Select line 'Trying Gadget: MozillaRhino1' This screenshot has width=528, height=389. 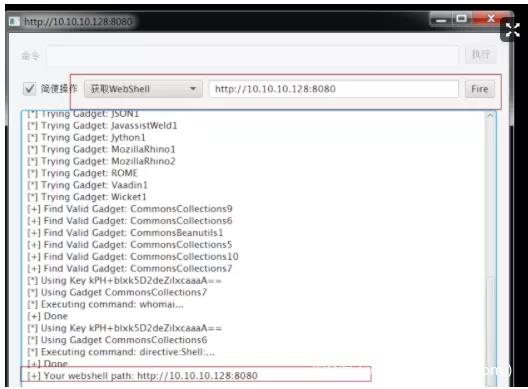tap(101, 149)
